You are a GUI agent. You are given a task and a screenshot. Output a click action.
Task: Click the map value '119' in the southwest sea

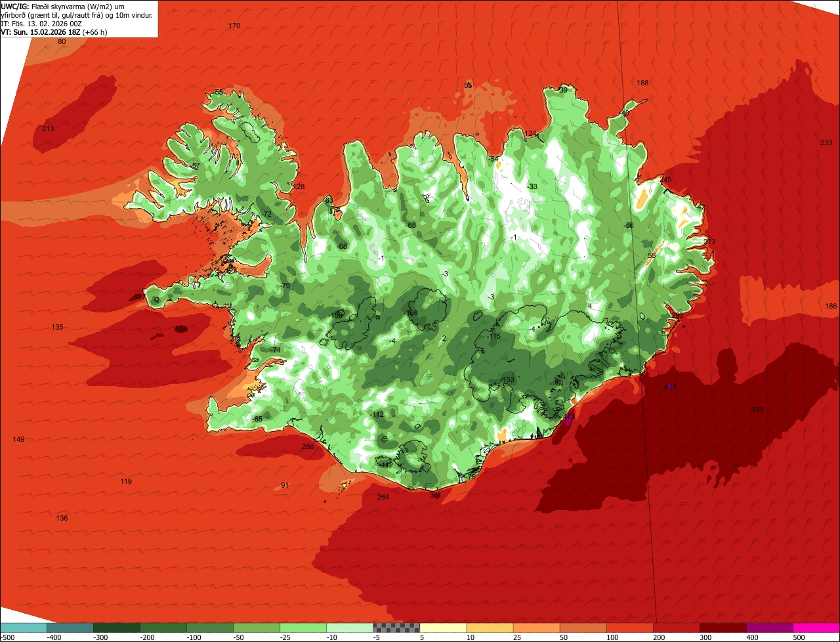[126, 481]
